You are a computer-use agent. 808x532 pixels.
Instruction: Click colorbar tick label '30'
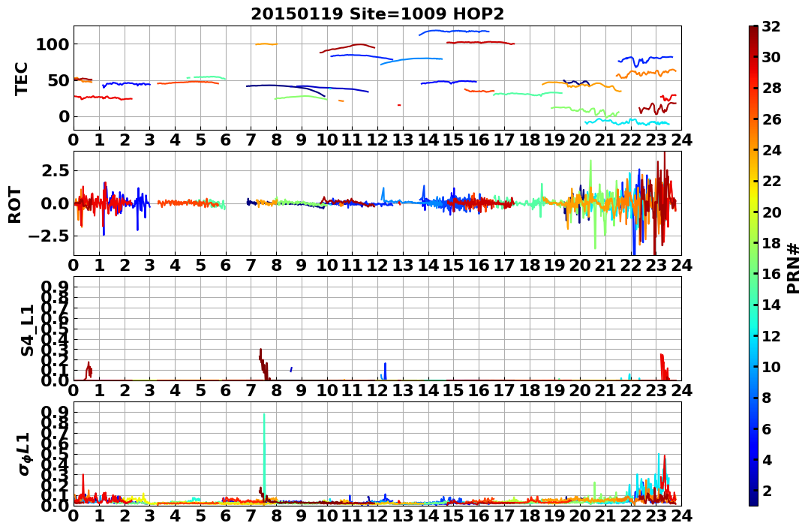(771, 57)
